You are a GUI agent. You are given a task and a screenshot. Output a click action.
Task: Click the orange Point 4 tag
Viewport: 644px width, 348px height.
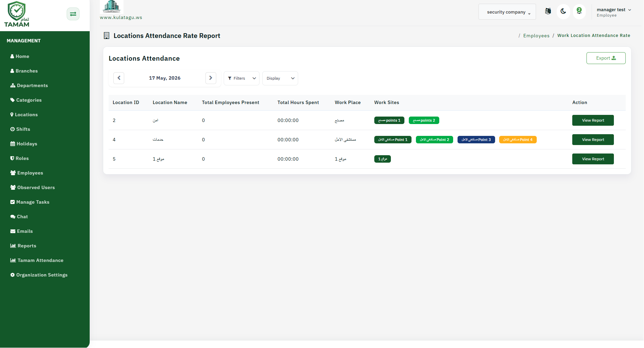(518, 140)
